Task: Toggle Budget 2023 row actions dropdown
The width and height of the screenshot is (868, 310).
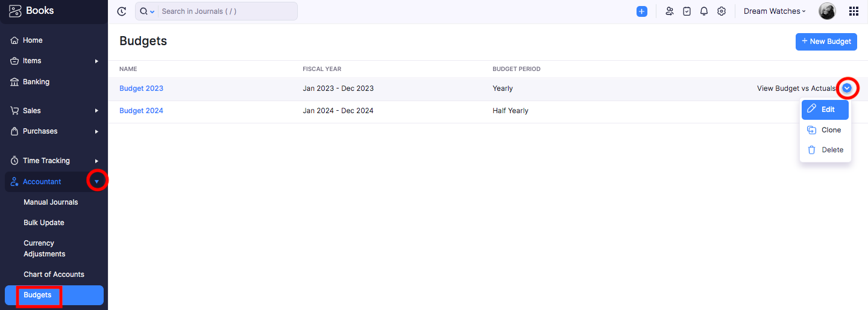Action: click(x=847, y=88)
